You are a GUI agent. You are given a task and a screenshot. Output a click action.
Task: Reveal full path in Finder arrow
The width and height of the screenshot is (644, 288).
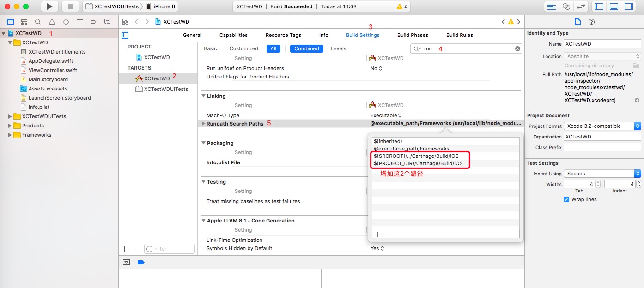[637, 100]
